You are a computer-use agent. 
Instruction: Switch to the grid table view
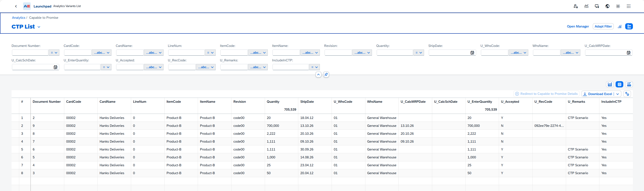point(619,84)
